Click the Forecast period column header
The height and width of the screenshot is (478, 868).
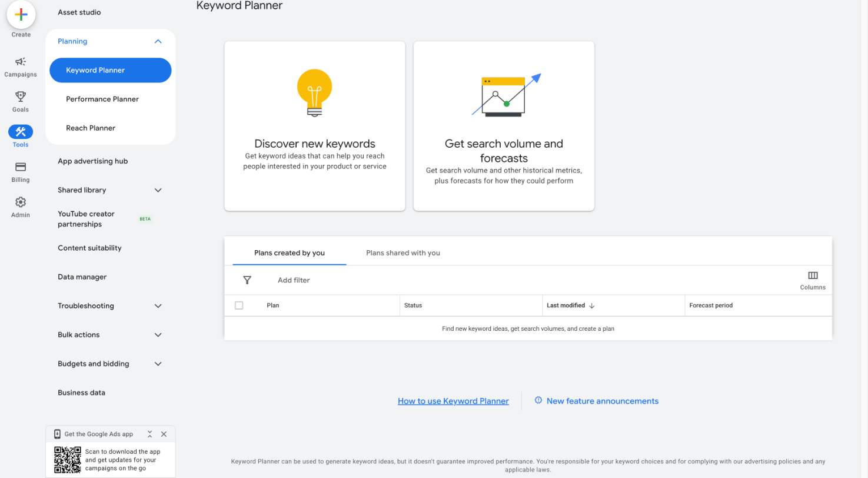point(711,306)
